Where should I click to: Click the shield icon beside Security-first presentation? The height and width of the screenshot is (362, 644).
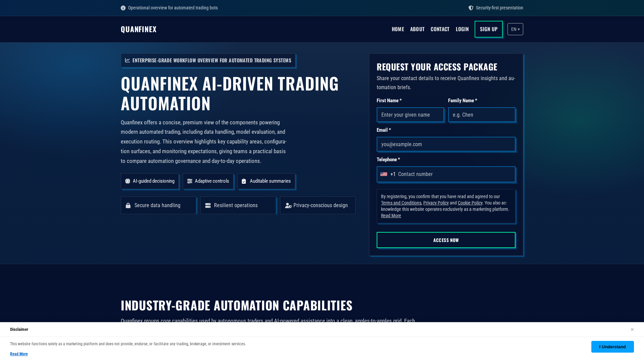(471, 8)
